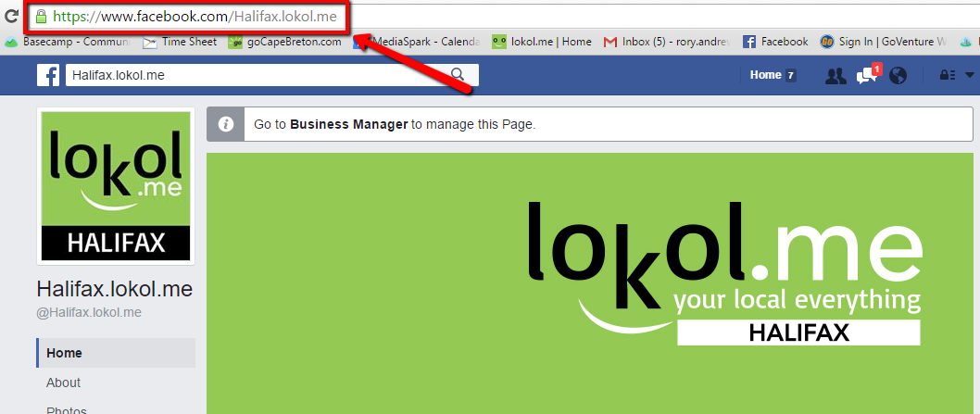Open the notifications globe icon
Image resolution: width=980 pixels, height=414 pixels.
[x=898, y=76]
